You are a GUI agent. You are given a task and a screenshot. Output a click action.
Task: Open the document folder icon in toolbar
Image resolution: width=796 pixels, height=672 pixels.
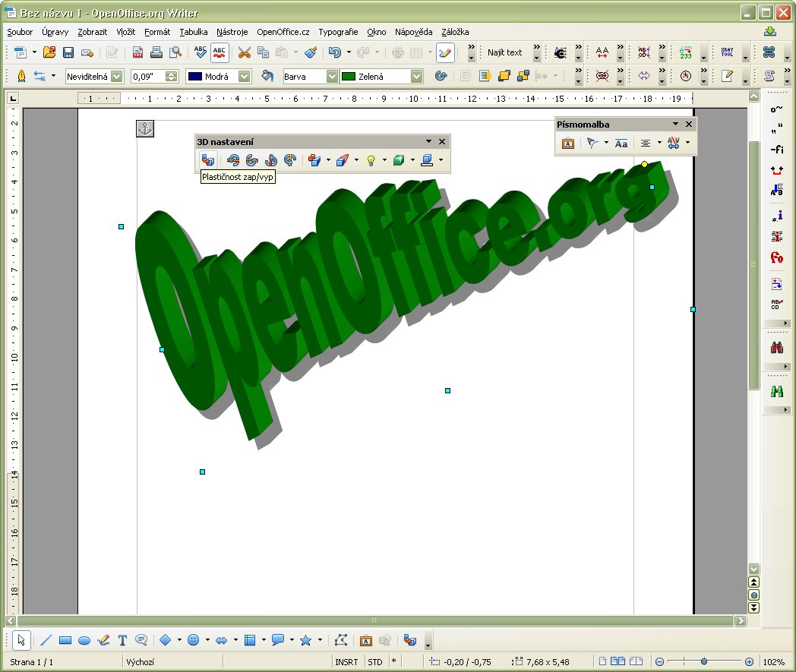pyautogui.click(x=49, y=52)
